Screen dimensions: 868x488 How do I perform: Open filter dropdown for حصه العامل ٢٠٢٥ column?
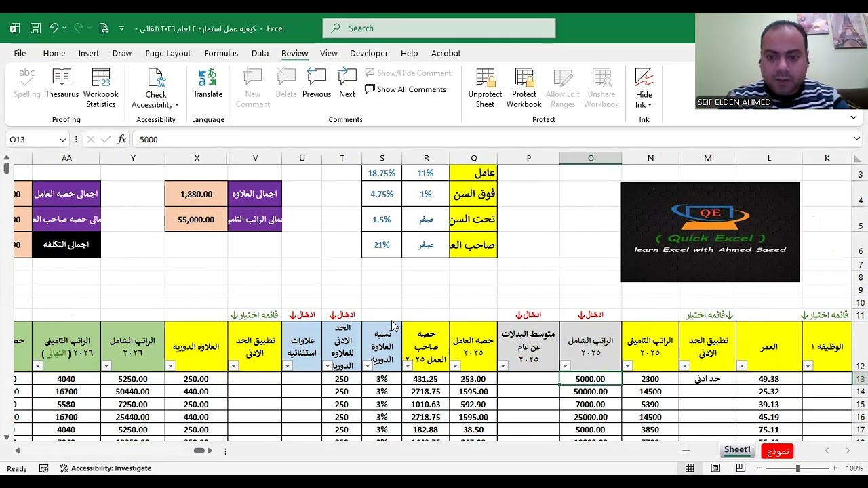pos(455,366)
